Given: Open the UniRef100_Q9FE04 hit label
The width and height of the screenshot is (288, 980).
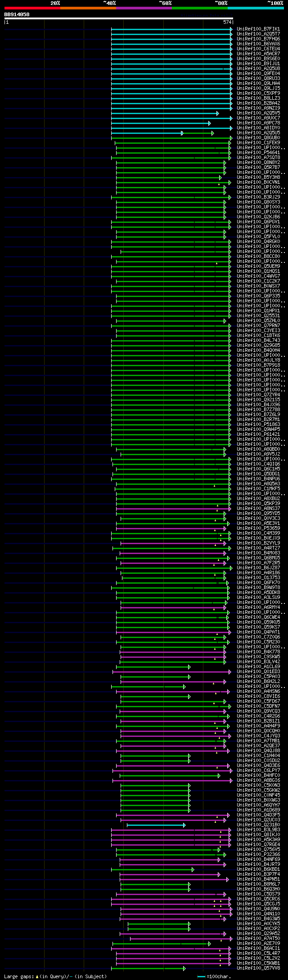Looking at the screenshot, I should 258,73.
